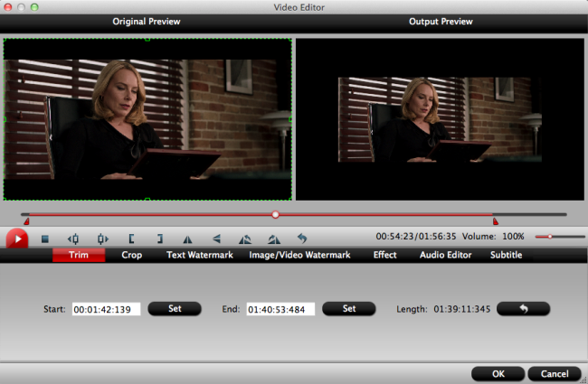The height and width of the screenshot is (384, 588).
Task: Rotate video clockwise
Action: pos(274,239)
